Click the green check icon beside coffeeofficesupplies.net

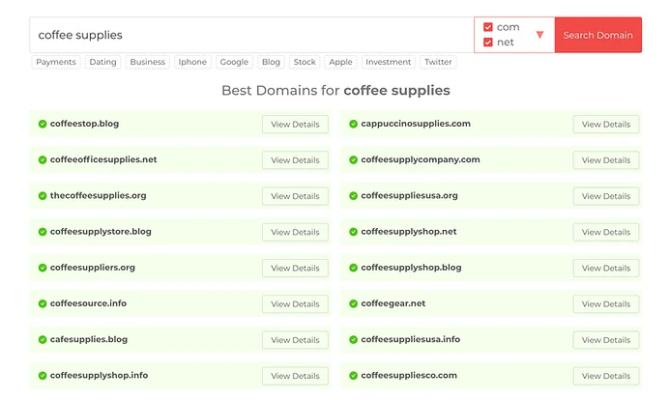point(42,160)
